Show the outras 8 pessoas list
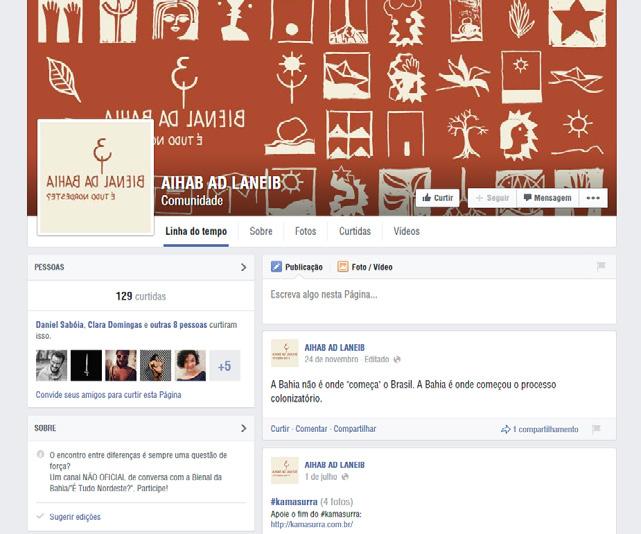The height and width of the screenshot is (534, 641). tap(179, 325)
